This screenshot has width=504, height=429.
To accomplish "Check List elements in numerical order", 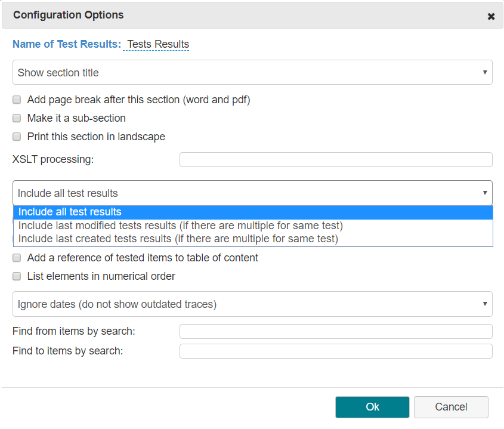I will pos(17,276).
